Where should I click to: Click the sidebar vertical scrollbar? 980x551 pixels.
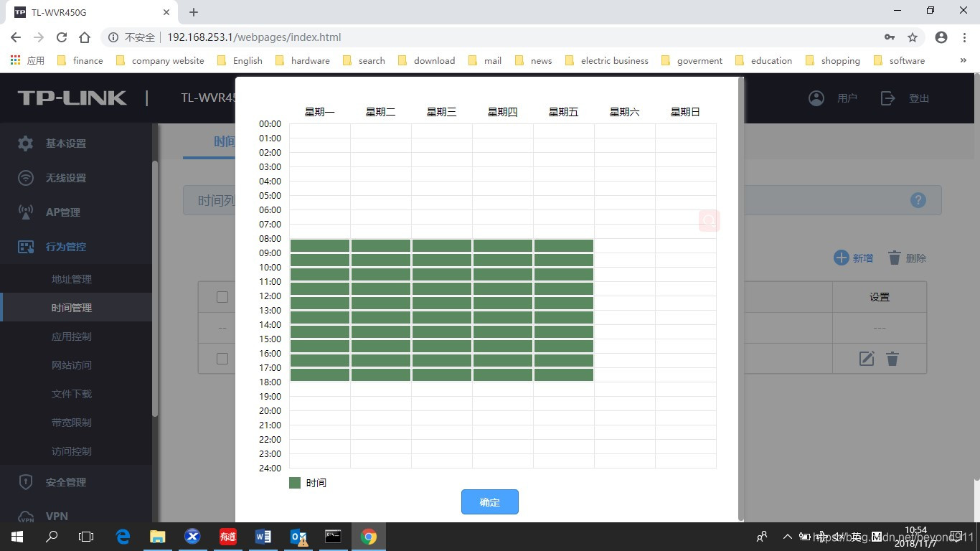[x=155, y=289]
